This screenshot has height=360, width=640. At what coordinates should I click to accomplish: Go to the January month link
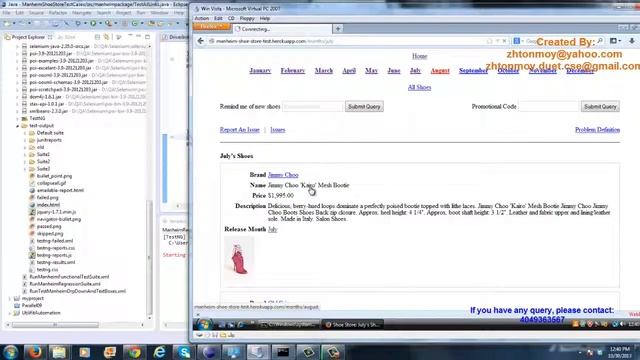tap(260, 71)
